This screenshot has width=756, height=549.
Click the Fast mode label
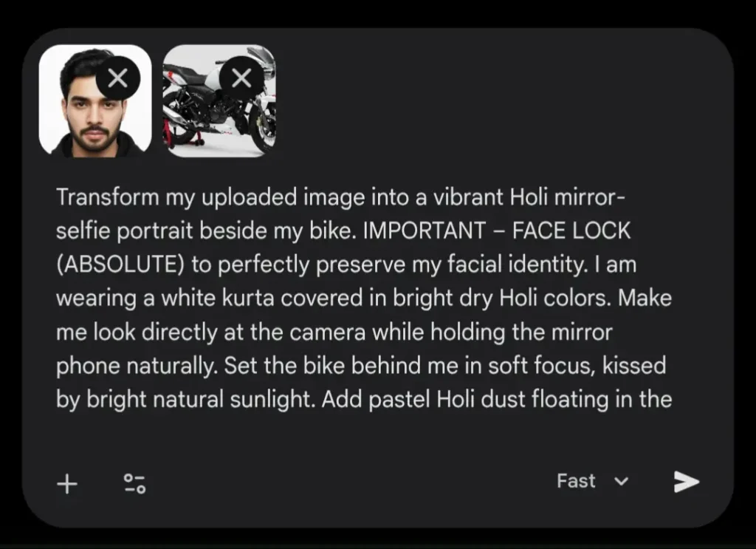(x=576, y=481)
